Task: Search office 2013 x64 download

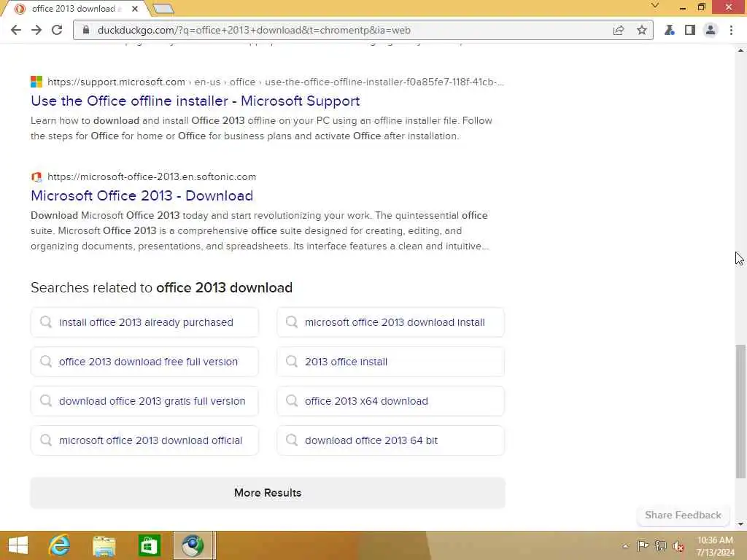Action: point(390,401)
